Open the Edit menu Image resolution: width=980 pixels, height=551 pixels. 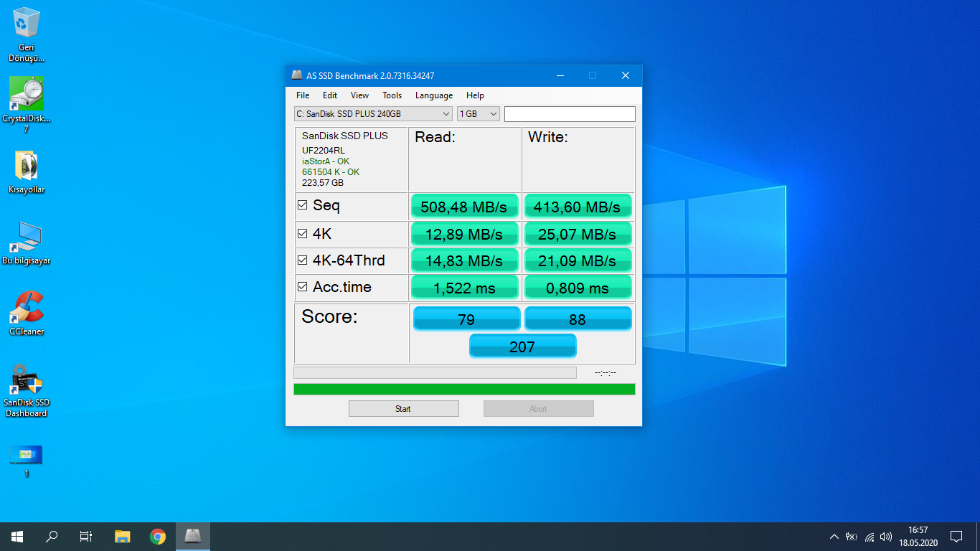330,95
